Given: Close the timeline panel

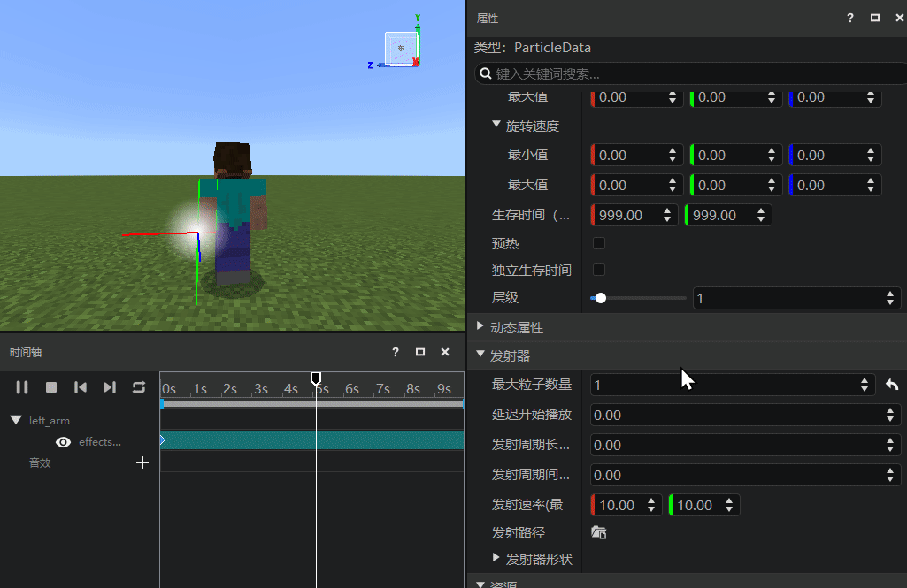Looking at the screenshot, I should pos(445,352).
